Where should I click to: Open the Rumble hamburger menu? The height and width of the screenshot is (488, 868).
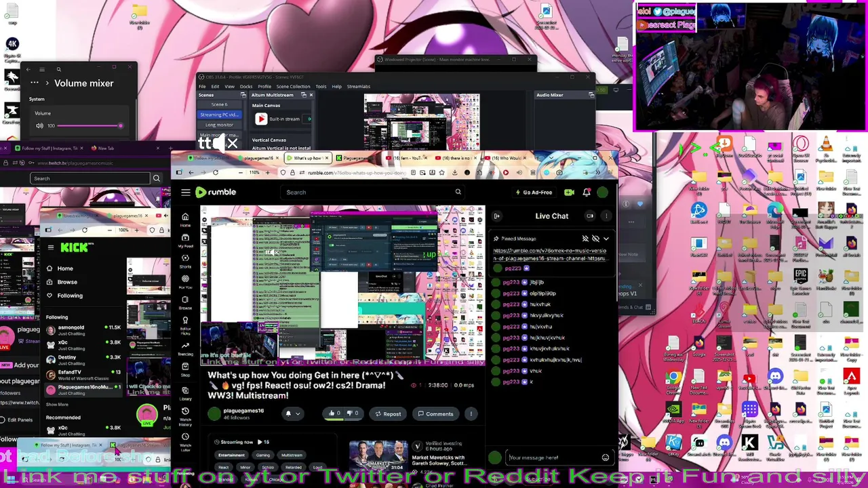185,192
